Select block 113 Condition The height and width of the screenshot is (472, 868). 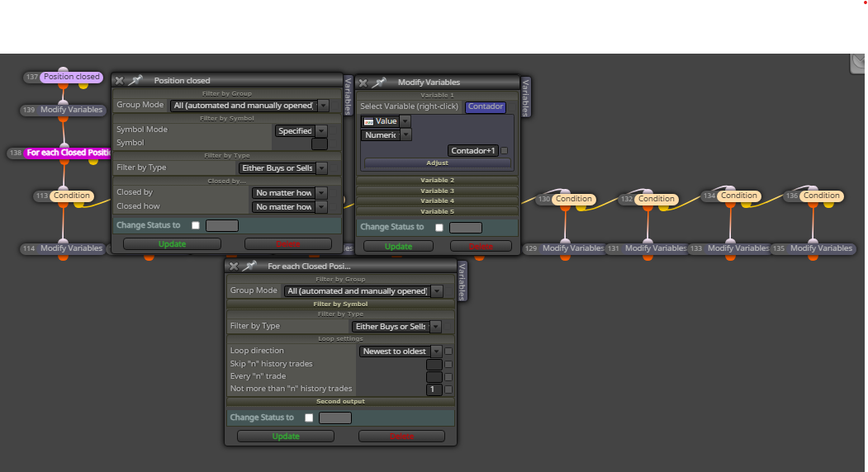coord(71,196)
